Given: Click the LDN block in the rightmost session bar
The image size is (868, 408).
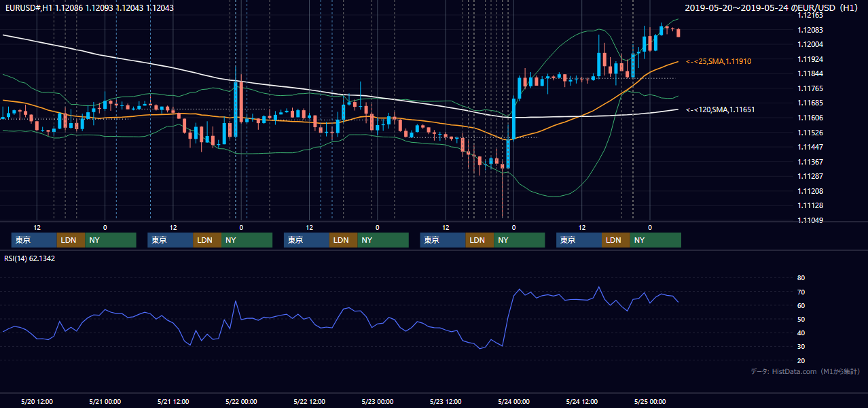Looking at the screenshot, I should pyautogui.click(x=615, y=240).
